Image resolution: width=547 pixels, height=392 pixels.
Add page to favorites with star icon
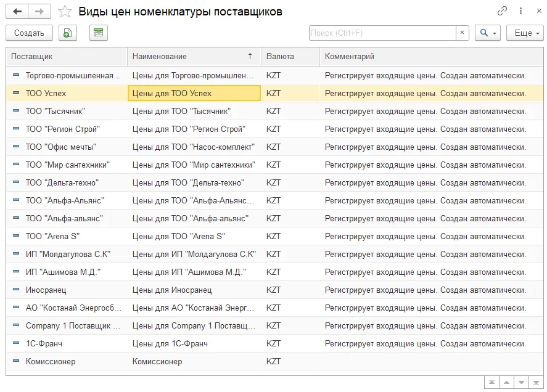tap(65, 12)
